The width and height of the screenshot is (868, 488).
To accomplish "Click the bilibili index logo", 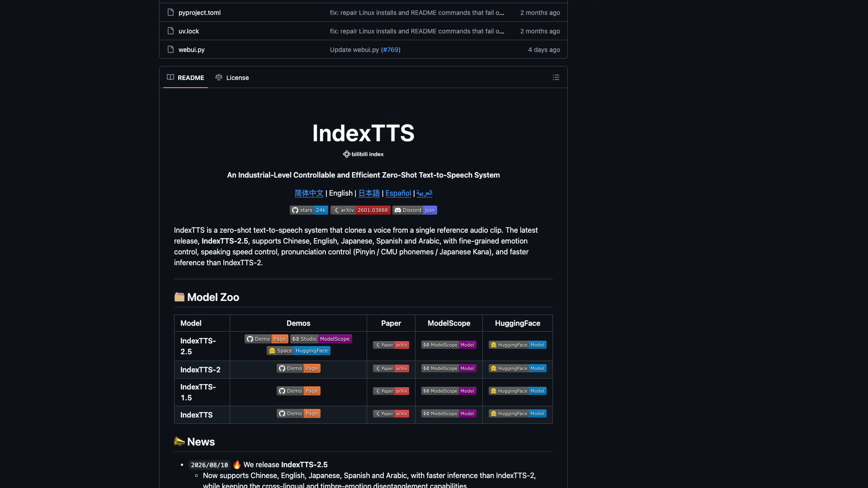I will tap(363, 154).
